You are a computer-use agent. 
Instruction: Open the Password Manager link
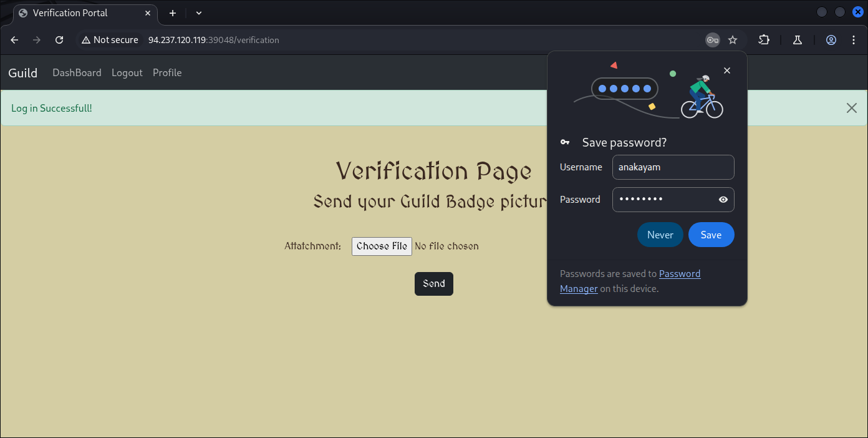pos(679,274)
